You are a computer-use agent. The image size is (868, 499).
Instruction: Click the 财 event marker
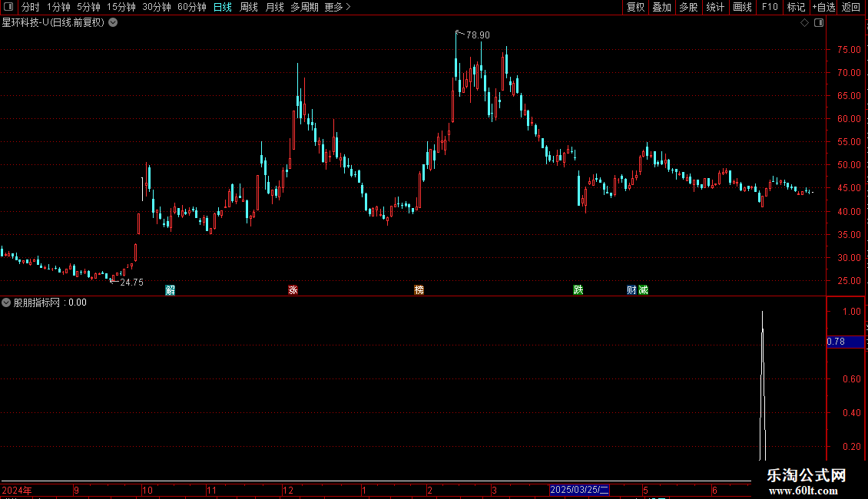click(631, 290)
